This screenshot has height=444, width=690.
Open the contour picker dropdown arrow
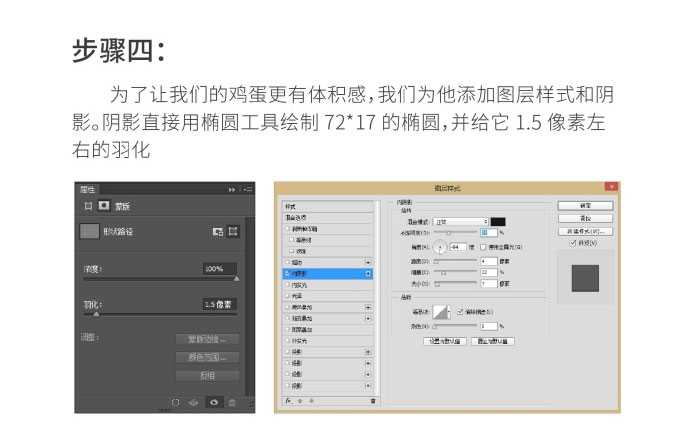pyautogui.click(x=449, y=312)
